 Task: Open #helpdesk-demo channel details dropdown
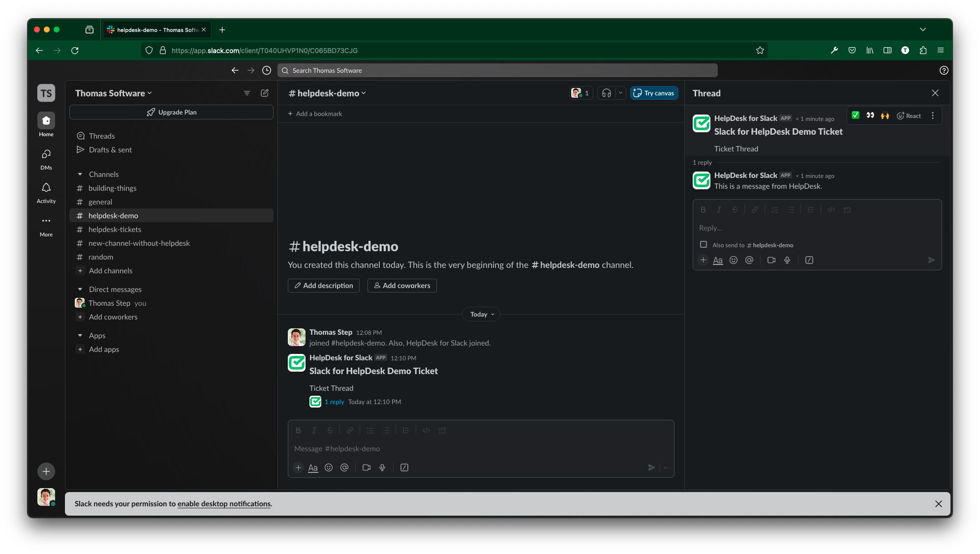tap(327, 93)
